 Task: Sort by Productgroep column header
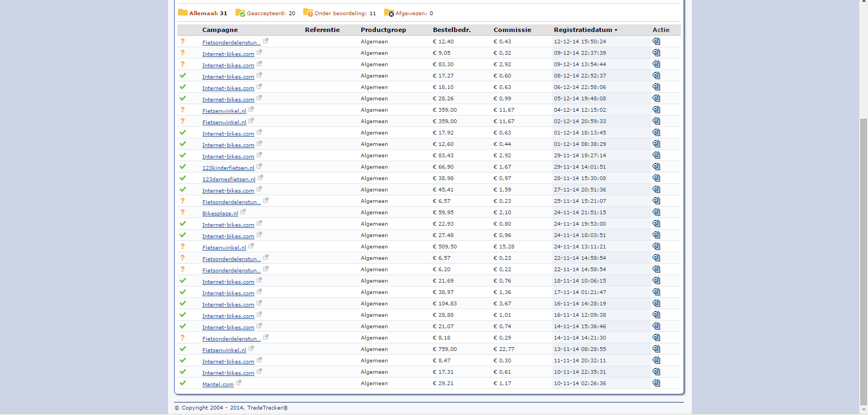(x=384, y=30)
